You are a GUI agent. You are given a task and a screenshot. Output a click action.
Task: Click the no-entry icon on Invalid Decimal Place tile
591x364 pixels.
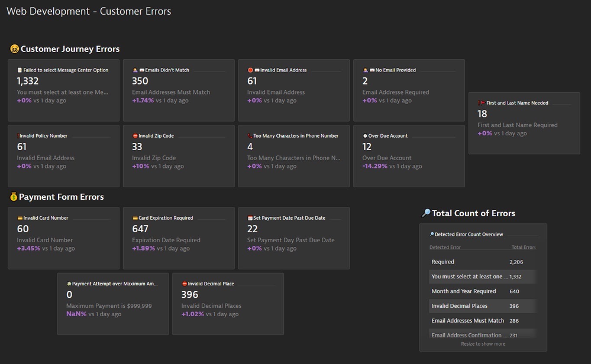[x=185, y=284]
